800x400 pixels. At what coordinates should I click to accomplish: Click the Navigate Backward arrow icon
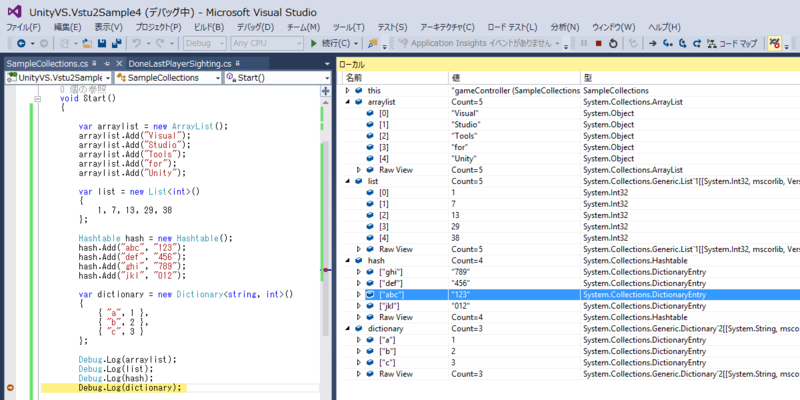click(x=21, y=44)
